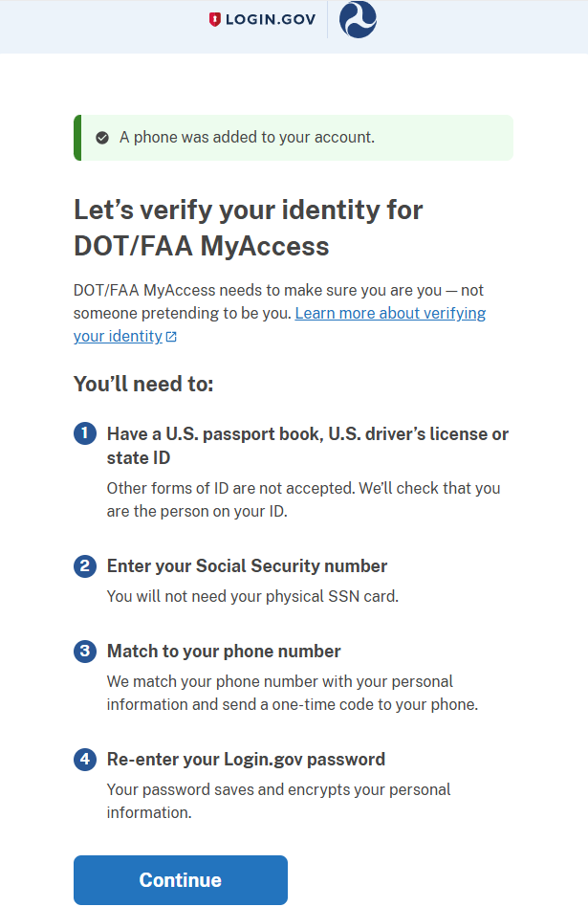Click the step 4 number circle
Viewport: 588px width, 907px height.
[x=85, y=760]
